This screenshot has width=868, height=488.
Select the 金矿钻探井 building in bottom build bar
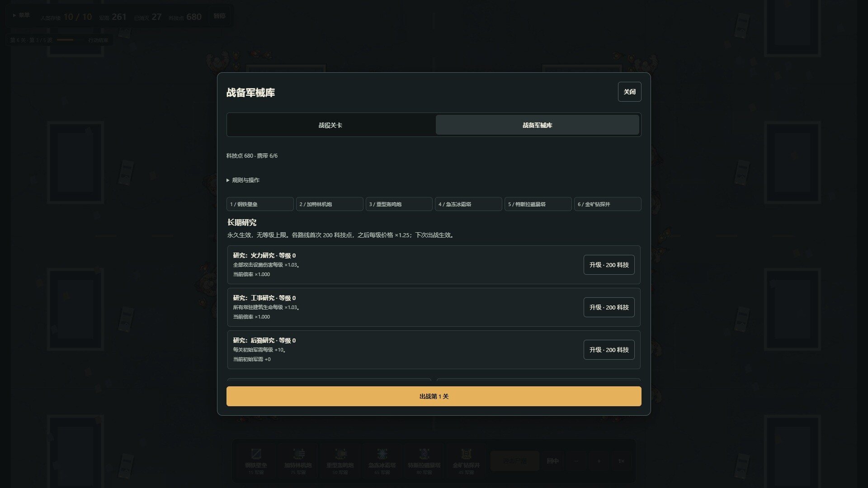point(466,461)
